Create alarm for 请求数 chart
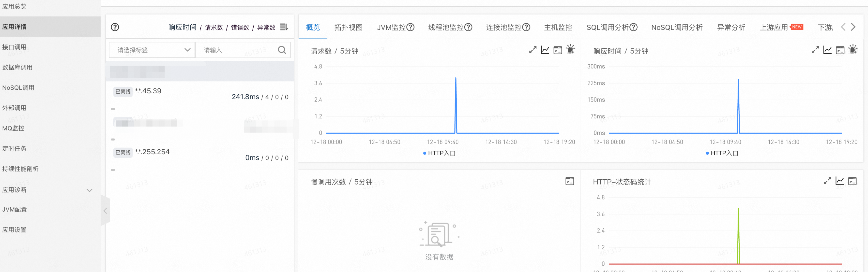 point(570,49)
